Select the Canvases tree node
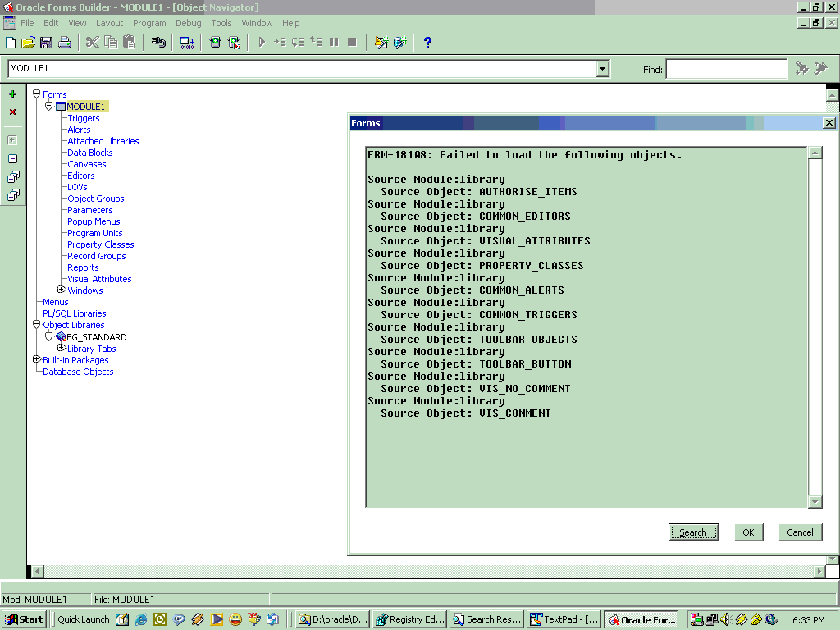Screen dimensions: 840x630 coord(87,164)
